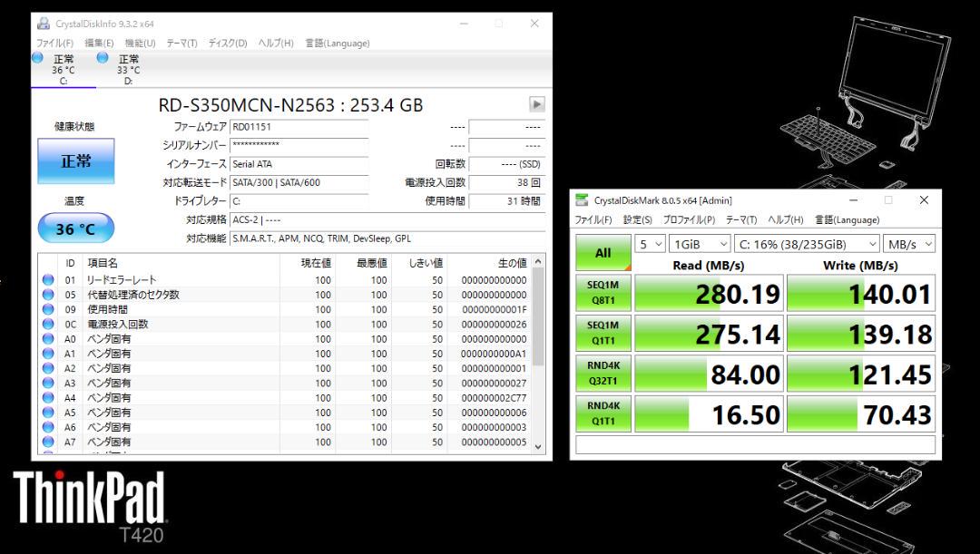Open テーマ(T) menu in CrystalDiskMark

741,219
